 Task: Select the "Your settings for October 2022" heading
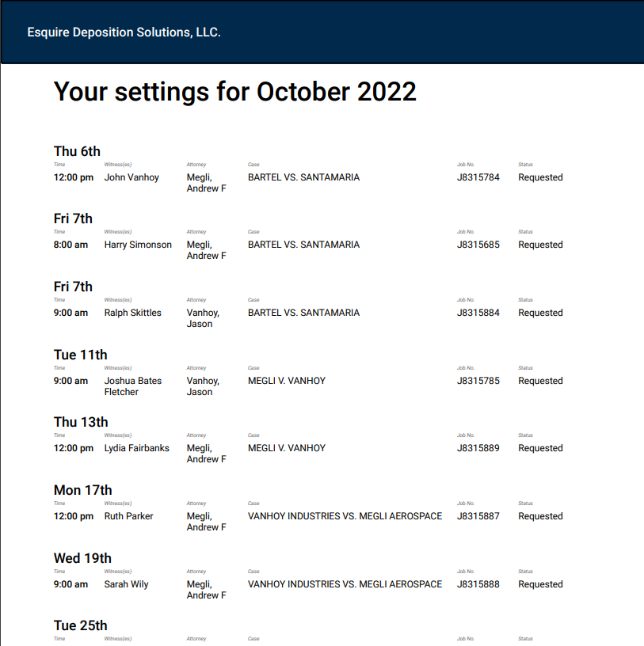point(234,92)
